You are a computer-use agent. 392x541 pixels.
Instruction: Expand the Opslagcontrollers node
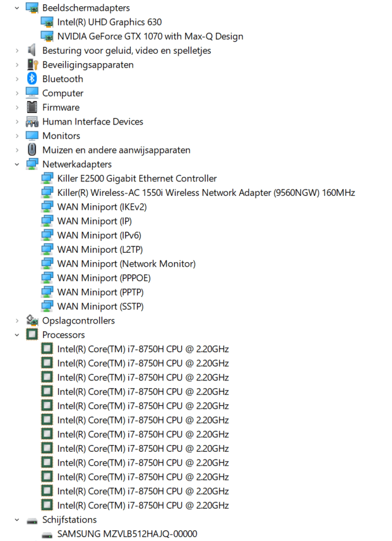tap(17, 320)
